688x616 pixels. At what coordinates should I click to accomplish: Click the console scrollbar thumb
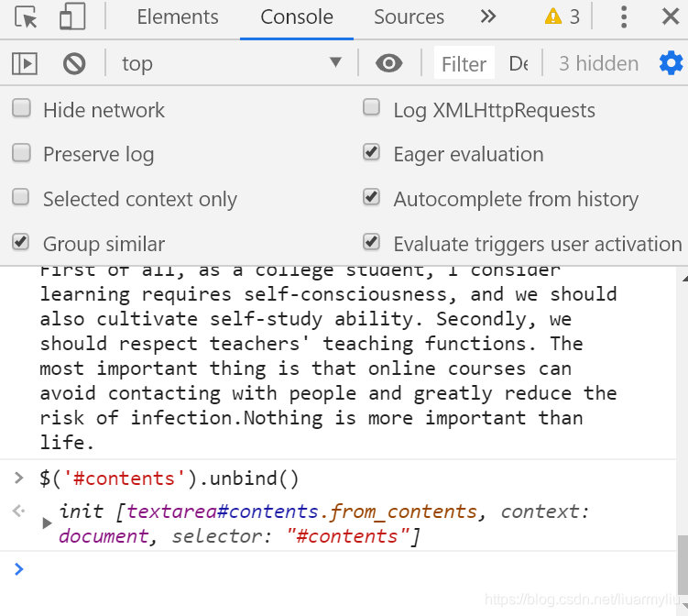pyautogui.click(x=683, y=565)
